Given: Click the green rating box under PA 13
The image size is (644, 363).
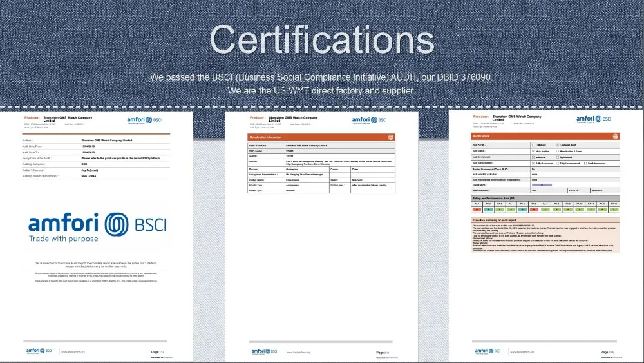Looking at the screenshot, I should [614, 210].
